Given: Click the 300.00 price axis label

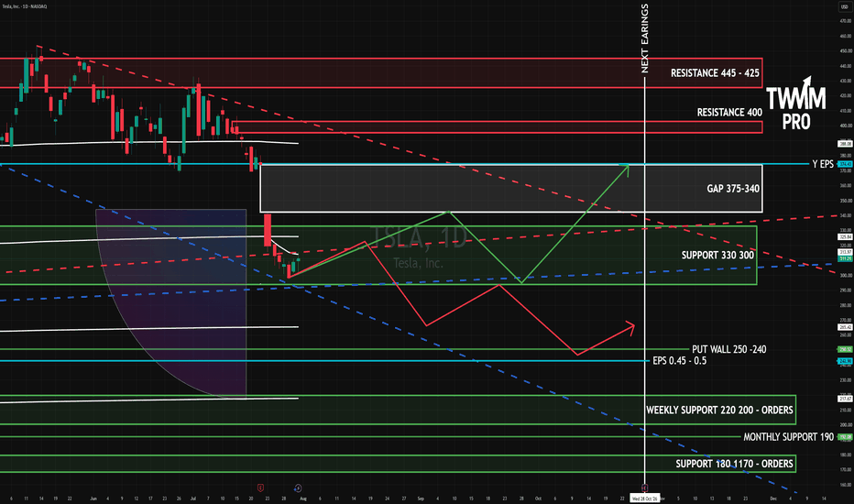Looking at the screenshot, I should pos(846,275).
